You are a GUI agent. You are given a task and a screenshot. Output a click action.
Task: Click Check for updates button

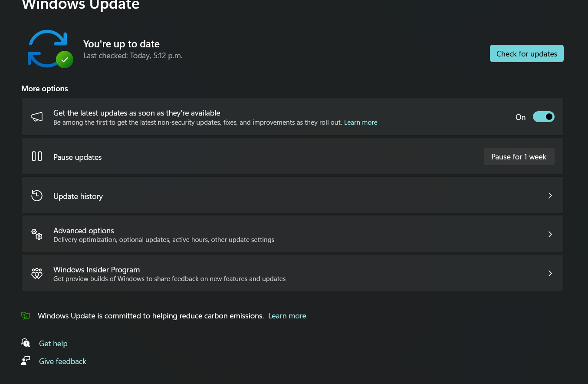tap(527, 53)
